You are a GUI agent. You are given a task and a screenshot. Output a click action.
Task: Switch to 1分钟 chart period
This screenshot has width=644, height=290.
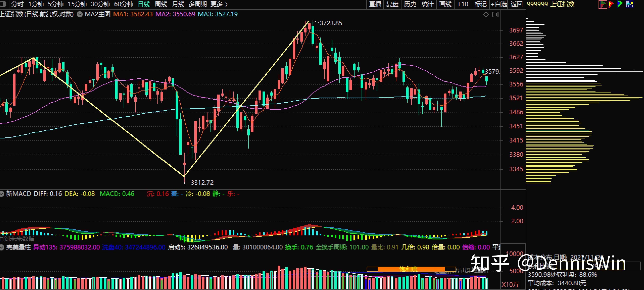click(x=36, y=4)
